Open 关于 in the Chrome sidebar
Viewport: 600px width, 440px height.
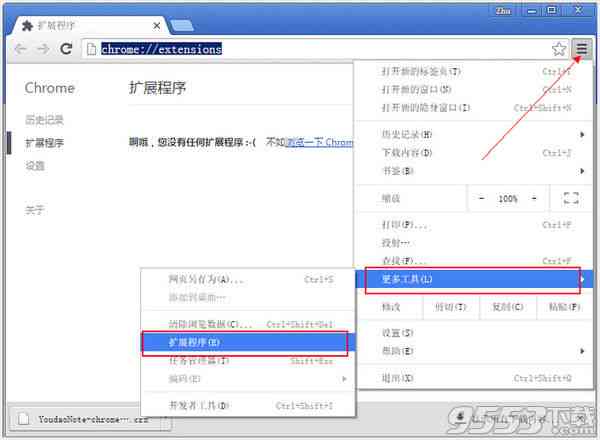35,210
